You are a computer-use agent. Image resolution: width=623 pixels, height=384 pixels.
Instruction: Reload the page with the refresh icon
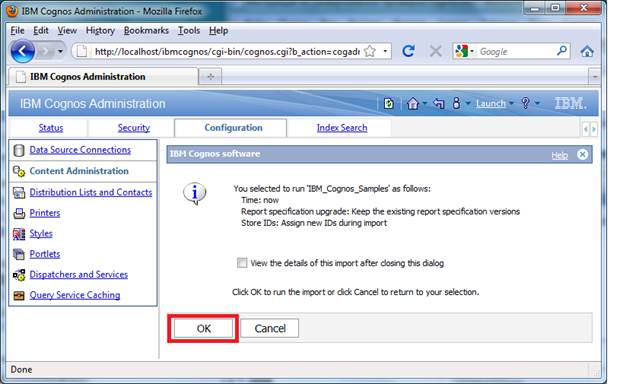pos(408,51)
